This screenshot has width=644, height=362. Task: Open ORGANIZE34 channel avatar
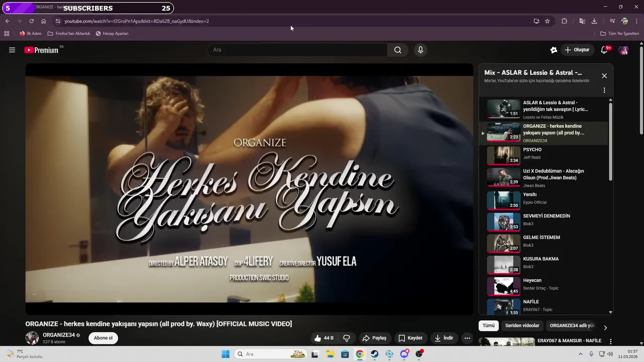tap(32, 338)
